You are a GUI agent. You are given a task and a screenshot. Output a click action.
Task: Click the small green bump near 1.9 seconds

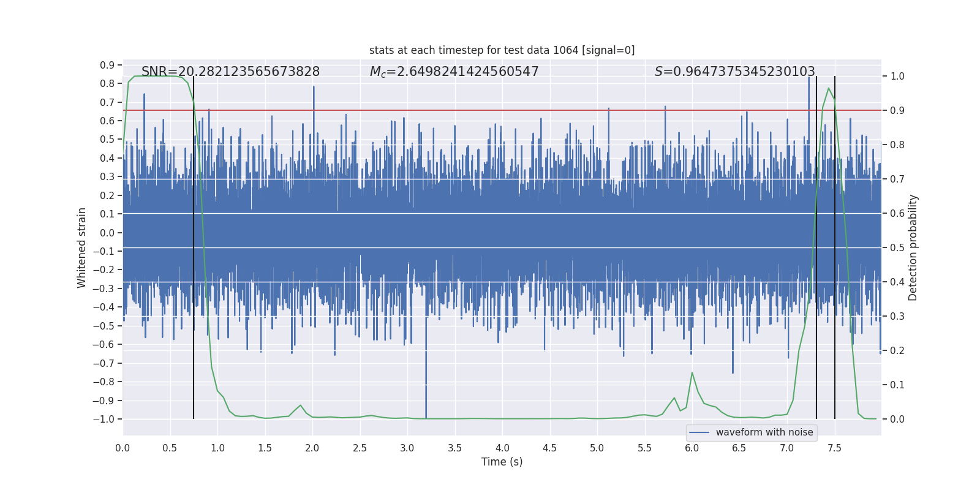pyautogui.click(x=300, y=405)
